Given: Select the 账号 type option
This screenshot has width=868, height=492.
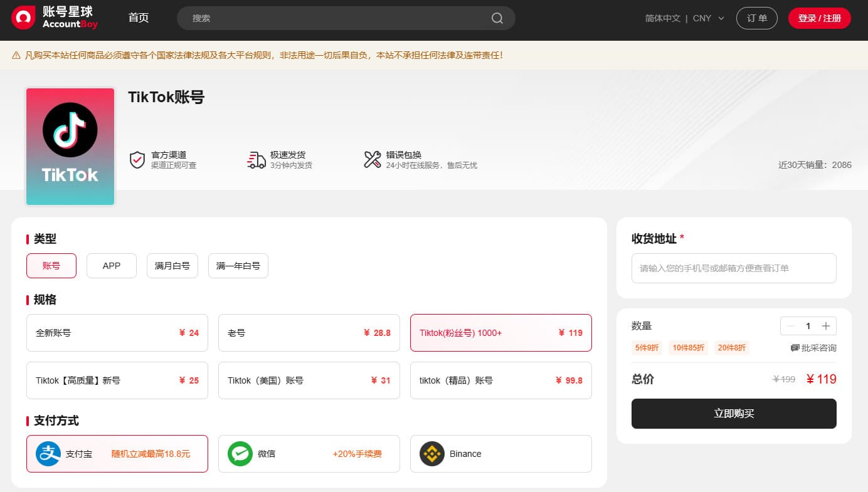Looking at the screenshot, I should tap(51, 266).
